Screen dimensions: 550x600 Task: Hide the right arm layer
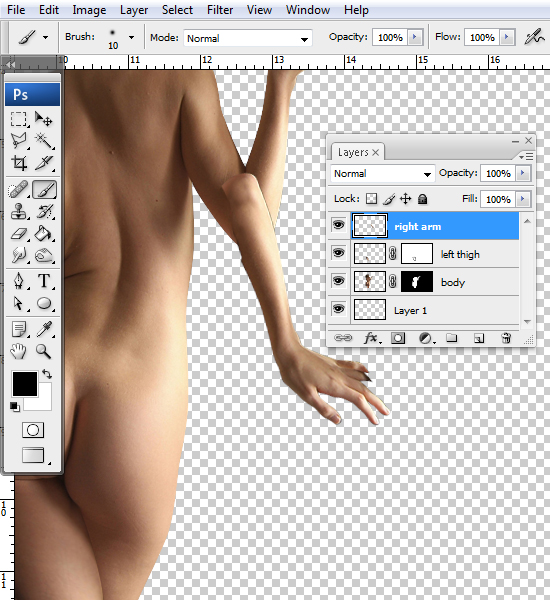[338, 225]
